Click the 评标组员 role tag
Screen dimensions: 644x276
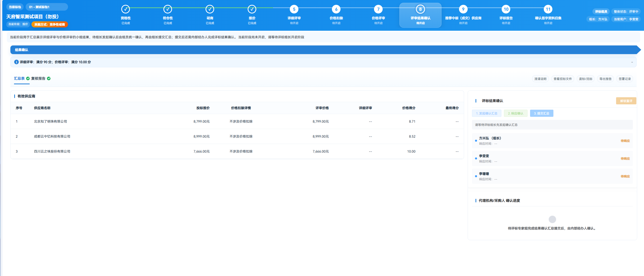pyautogui.click(x=601, y=11)
